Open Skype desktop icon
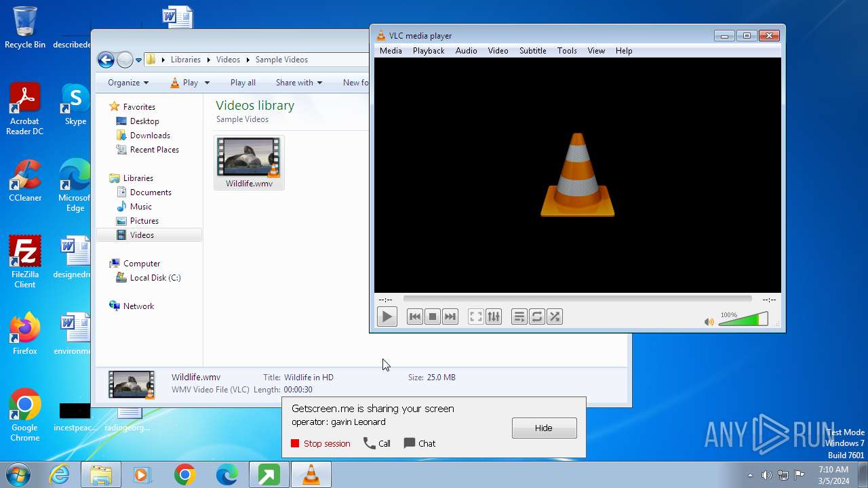 (x=75, y=105)
